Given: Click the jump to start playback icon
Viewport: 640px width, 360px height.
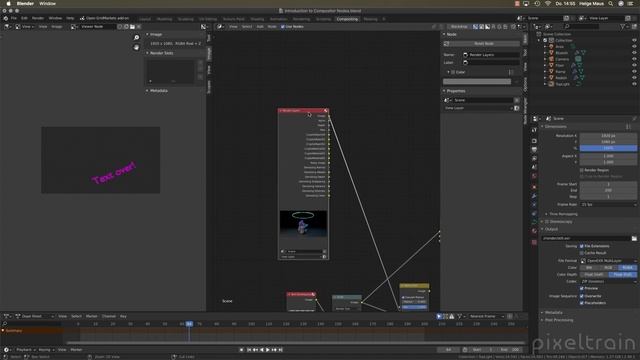Looking at the screenshot, I should (249, 350).
